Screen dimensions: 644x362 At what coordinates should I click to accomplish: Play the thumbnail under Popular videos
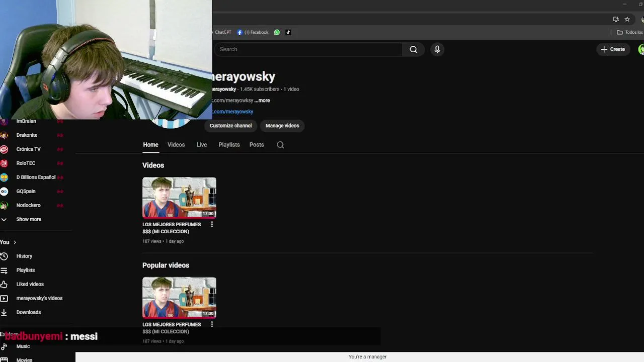tap(179, 298)
